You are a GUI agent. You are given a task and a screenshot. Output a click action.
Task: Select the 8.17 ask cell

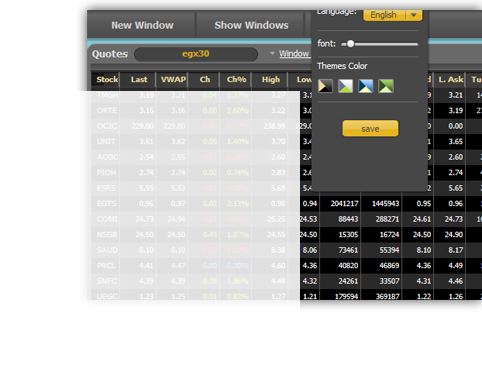(450, 250)
